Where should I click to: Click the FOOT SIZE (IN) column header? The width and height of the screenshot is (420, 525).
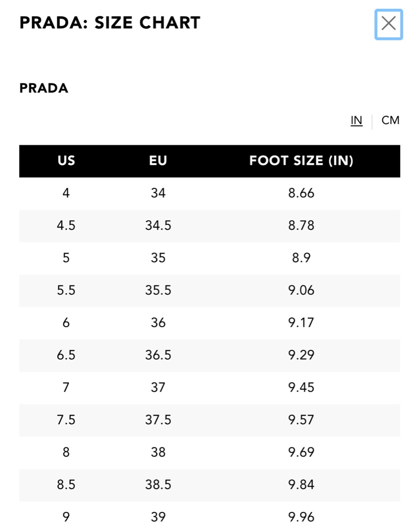click(301, 160)
